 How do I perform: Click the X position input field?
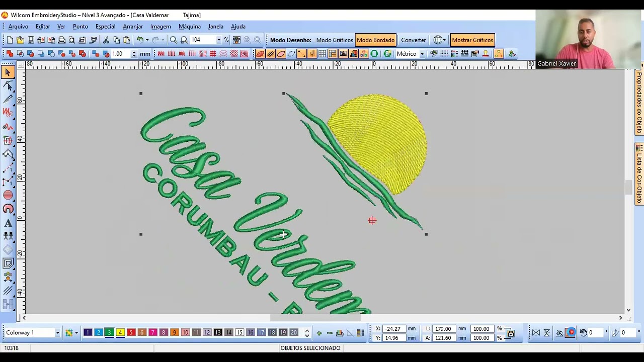[x=394, y=329]
